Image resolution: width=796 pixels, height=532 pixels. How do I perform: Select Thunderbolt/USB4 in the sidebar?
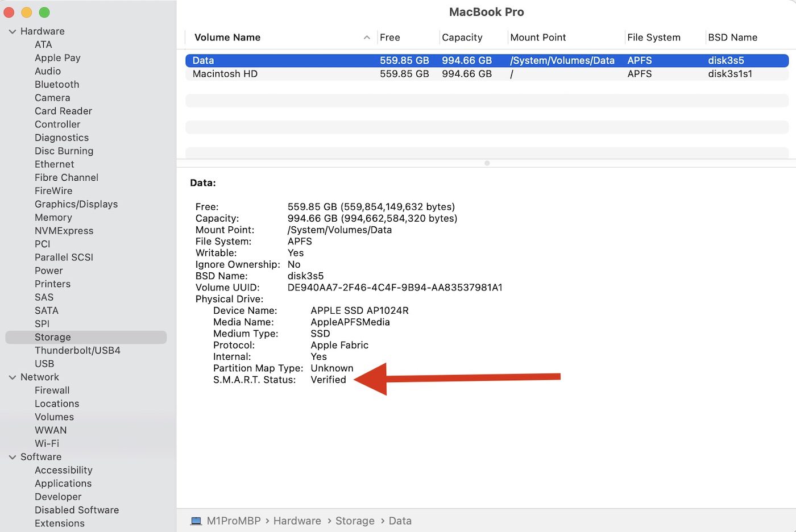coord(77,350)
